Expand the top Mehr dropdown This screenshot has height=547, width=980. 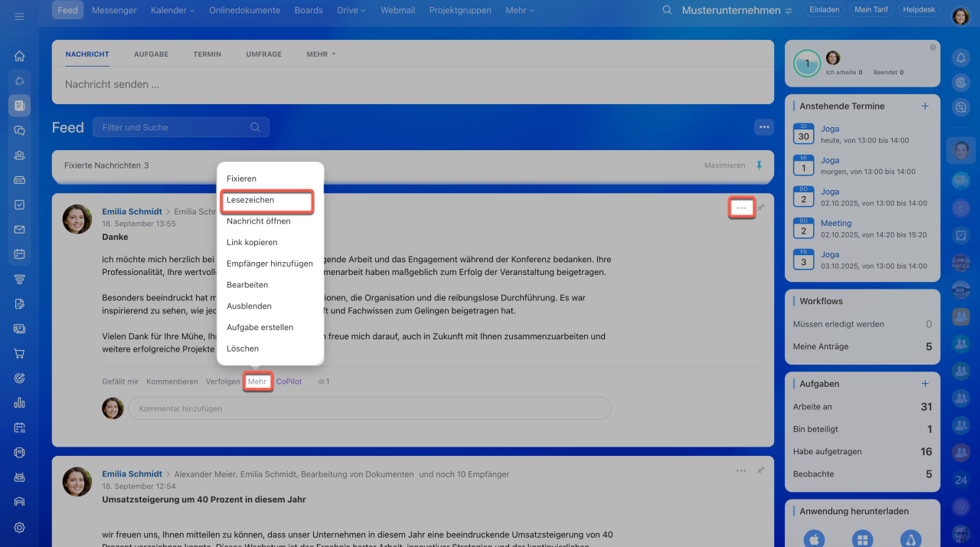pyautogui.click(x=520, y=11)
